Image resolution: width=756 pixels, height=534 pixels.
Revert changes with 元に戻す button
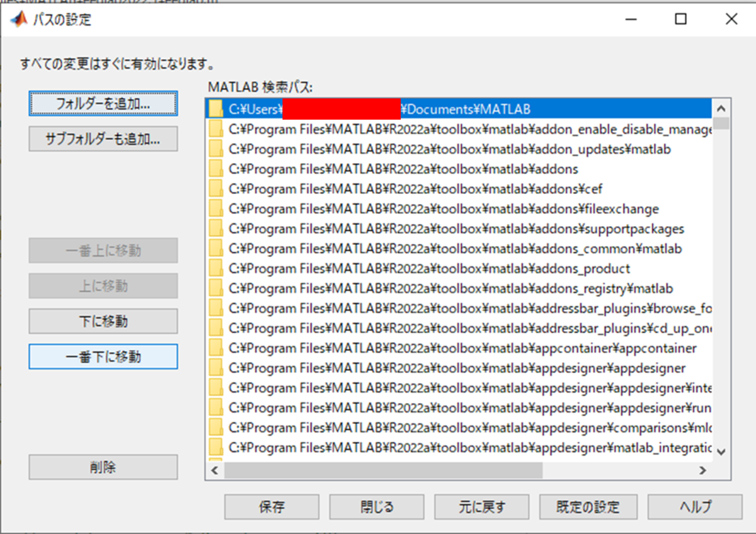tap(482, 506)
